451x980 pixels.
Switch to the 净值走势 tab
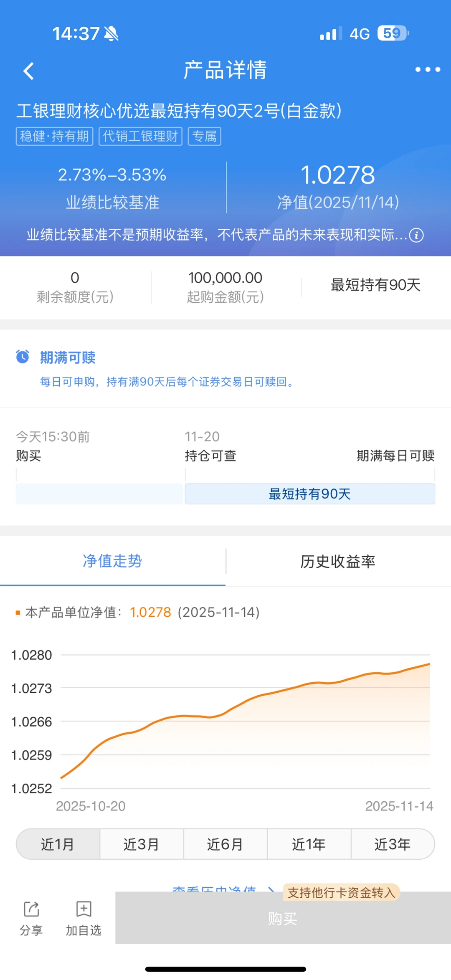click(x=112, y=561)
